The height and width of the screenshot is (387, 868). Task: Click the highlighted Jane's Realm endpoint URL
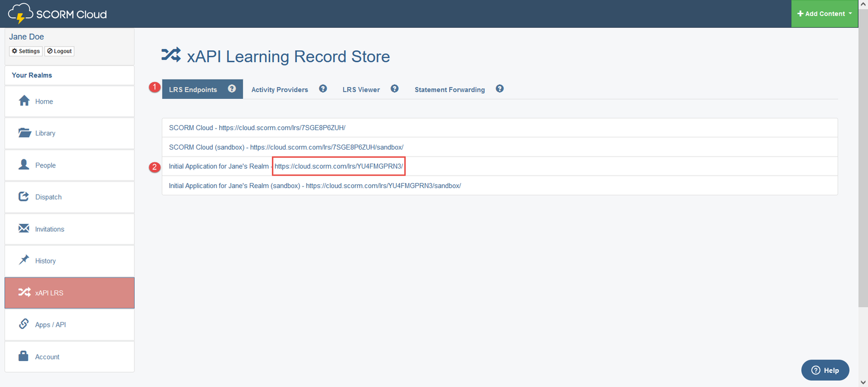point(339,166)
